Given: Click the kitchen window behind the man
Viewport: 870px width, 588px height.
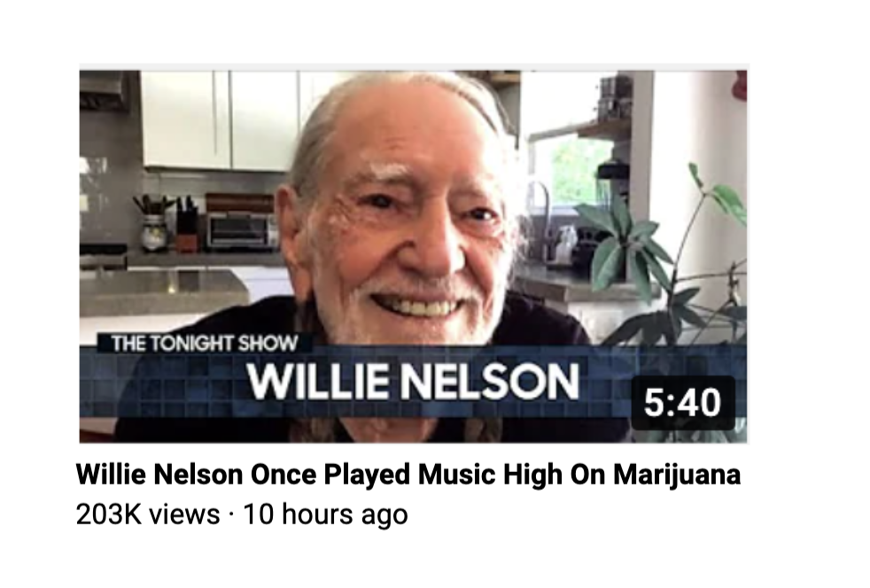Looking at the screenshot, I should 569,166.
